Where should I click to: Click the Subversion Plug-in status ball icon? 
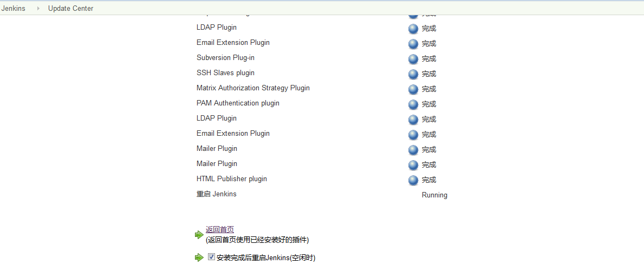coord(413,59)
